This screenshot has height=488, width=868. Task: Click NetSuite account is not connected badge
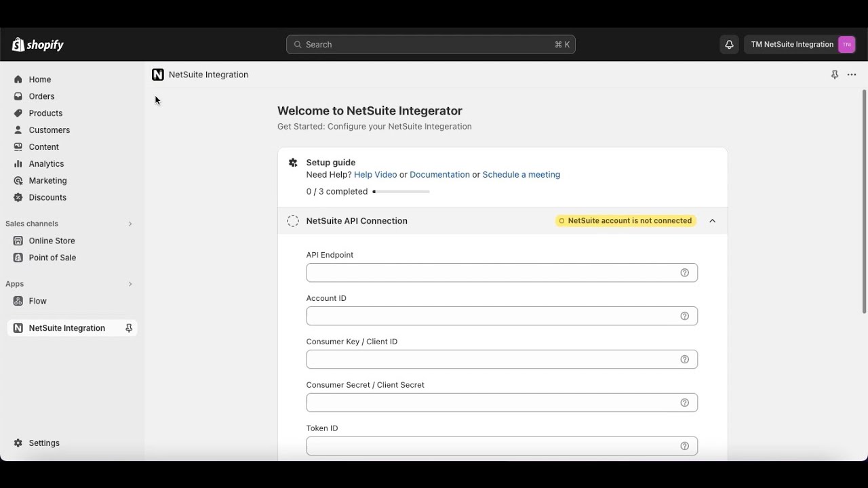626,221
